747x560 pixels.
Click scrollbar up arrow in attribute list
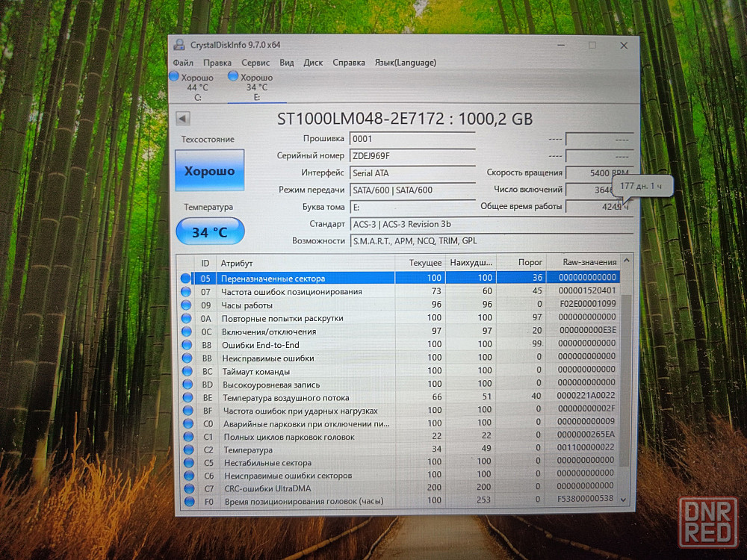pyautogui.click(x=627, y=261)
